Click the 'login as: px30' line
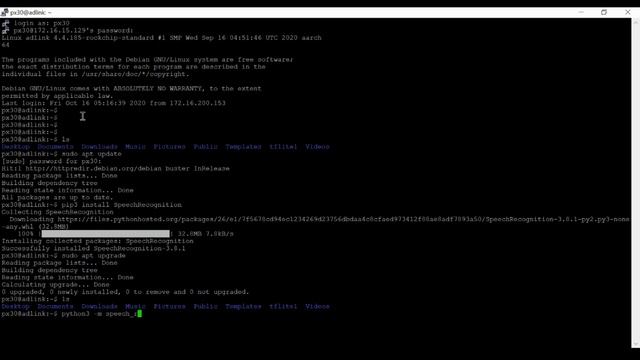This screenshot has width=640, height=360. 42,23
